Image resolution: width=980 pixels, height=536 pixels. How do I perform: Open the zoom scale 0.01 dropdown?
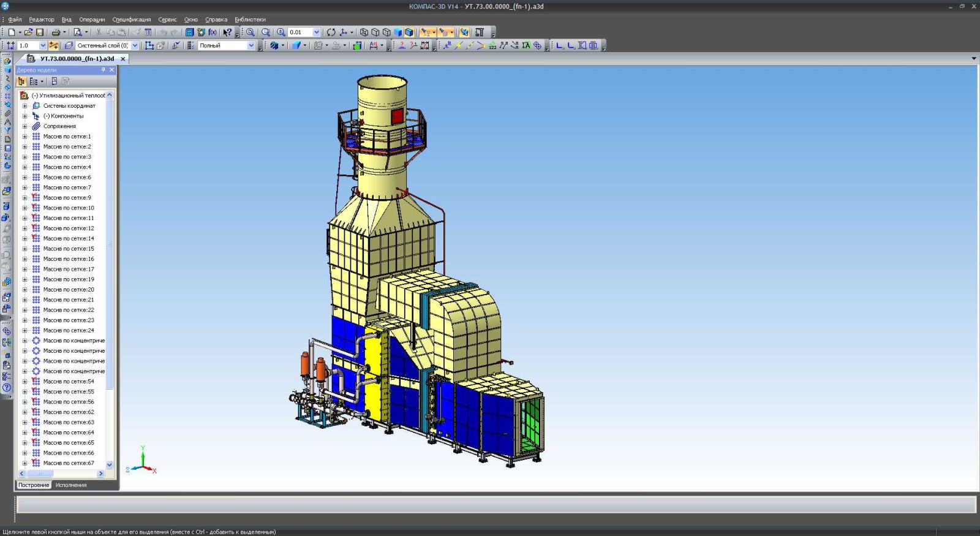(x=316, y=32)
